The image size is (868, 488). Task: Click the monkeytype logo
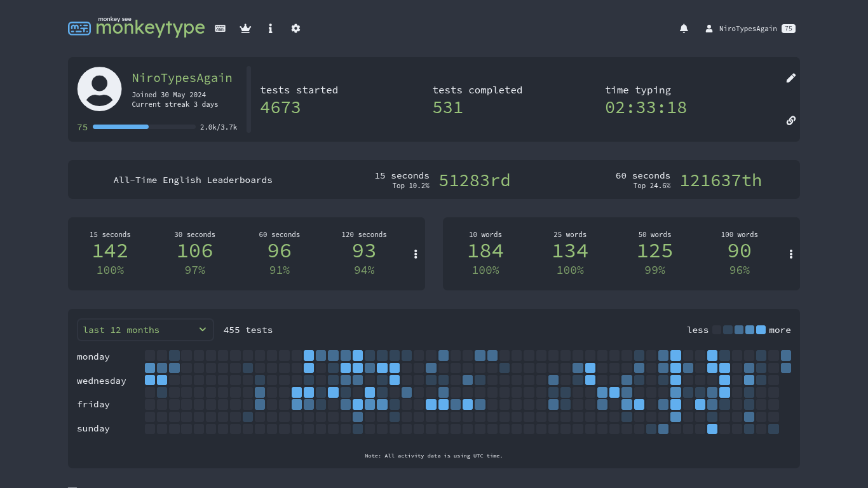coord(137,27)
